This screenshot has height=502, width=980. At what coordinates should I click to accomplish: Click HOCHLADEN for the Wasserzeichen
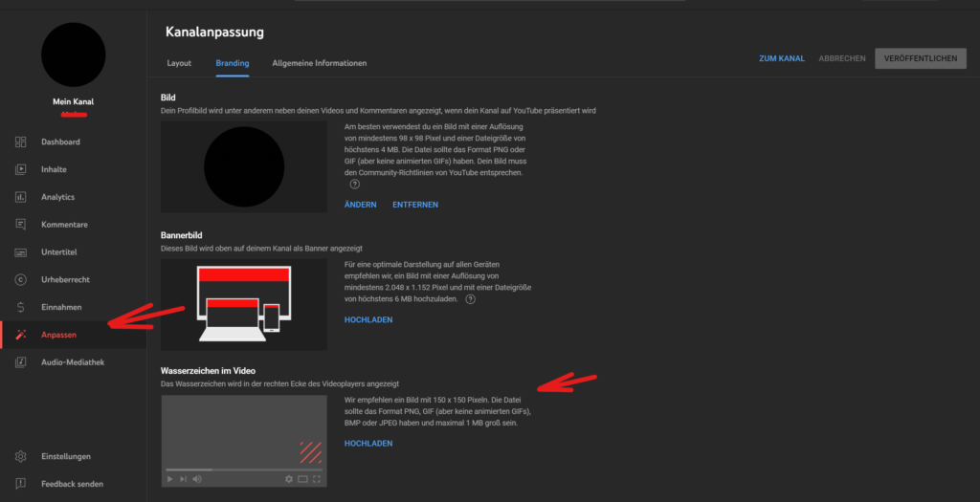368,444
